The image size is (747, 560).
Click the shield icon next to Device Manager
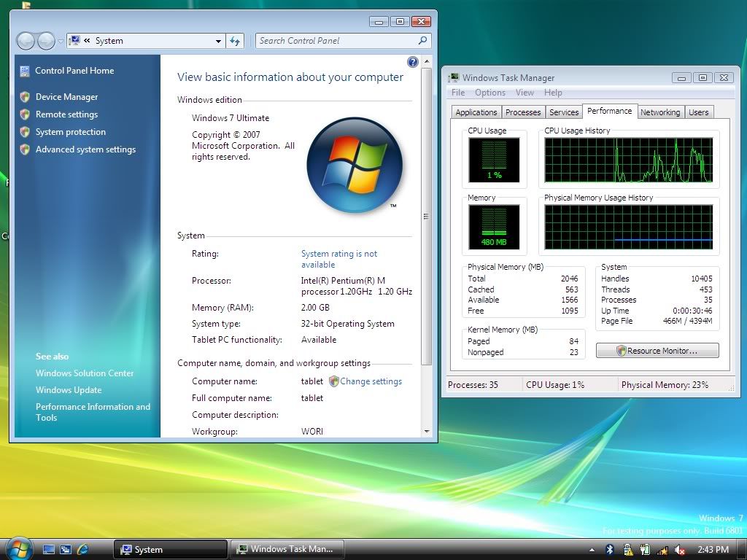click(25, 97)
